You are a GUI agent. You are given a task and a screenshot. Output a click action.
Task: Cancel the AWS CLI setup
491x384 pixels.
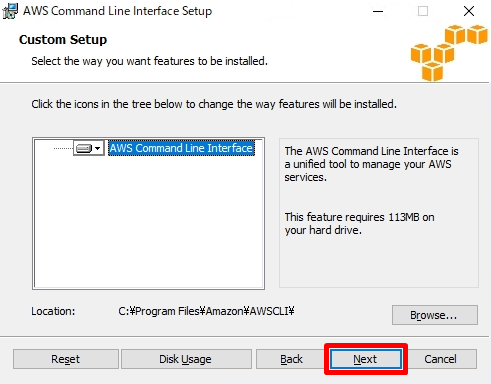point(441,359)
